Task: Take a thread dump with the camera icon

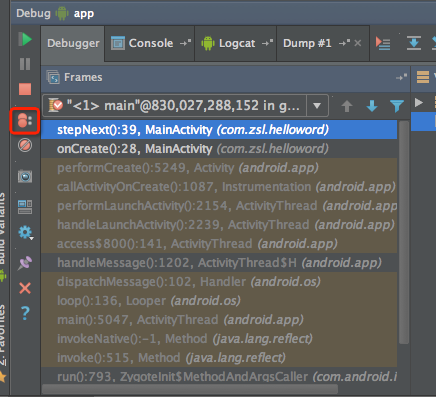Action: point(25,176)
